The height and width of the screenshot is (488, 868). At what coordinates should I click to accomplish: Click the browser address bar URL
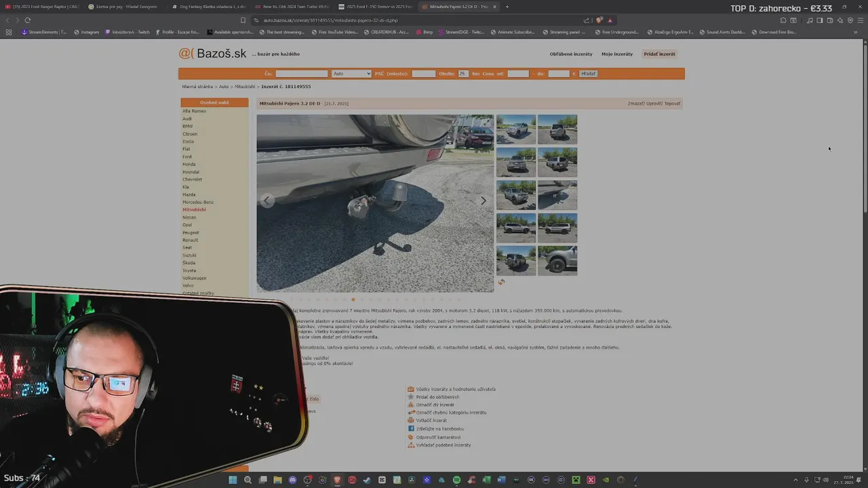click(x=330, y=20)
